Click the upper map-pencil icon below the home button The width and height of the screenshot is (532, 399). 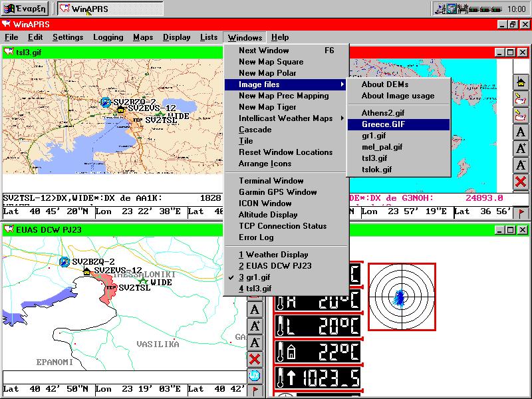(521, 98)
